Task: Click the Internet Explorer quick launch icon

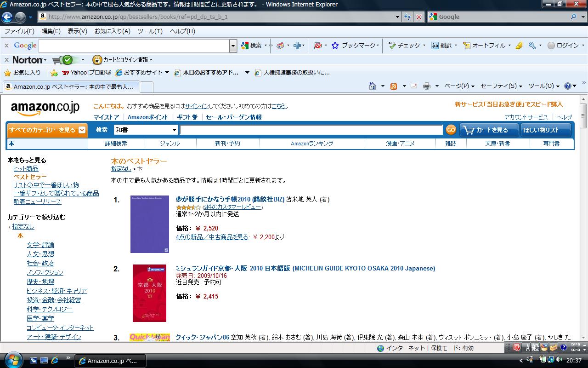Action: click(55, 360)
